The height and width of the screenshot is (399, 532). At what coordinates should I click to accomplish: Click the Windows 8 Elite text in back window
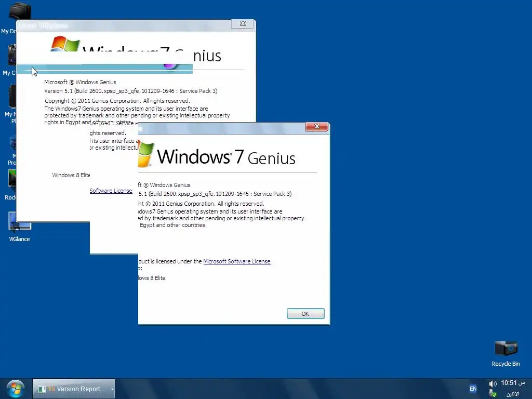point(71,175)
